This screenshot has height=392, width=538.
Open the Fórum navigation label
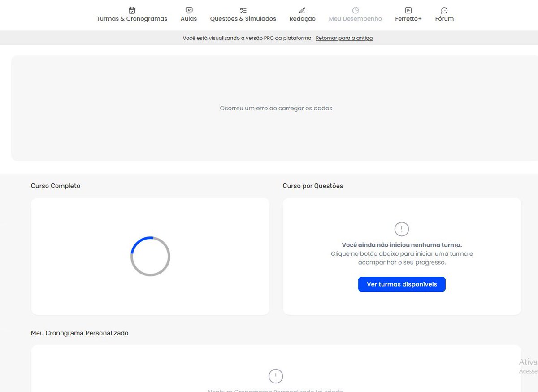click(444, 19)
